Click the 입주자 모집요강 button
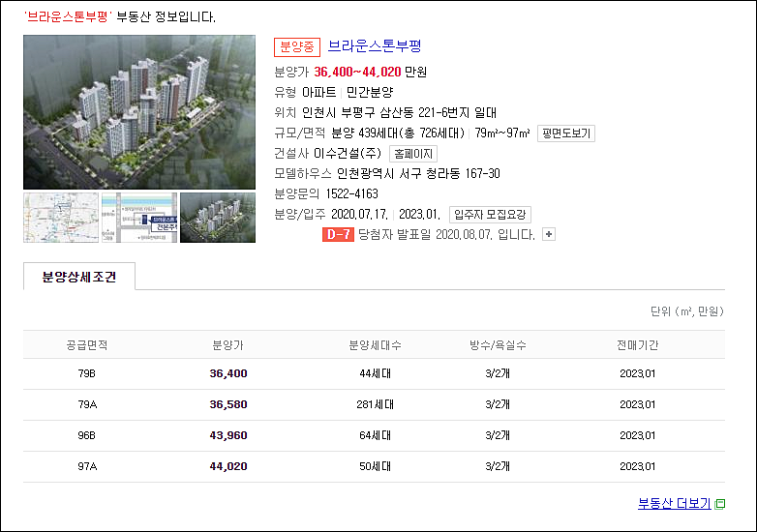 (x=490, y=214)
